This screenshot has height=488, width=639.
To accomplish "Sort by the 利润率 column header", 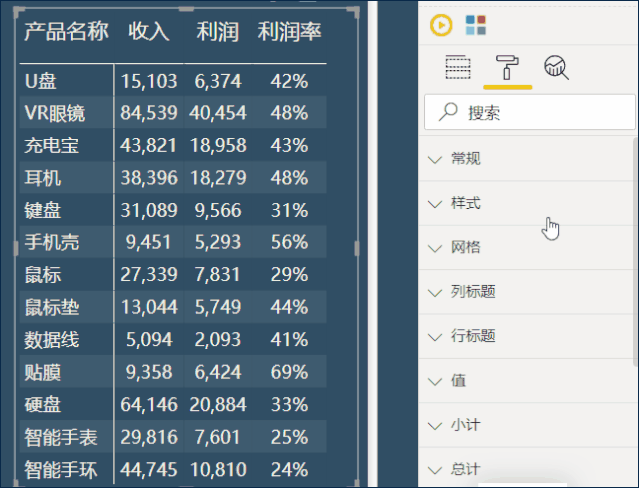I will tap(289, 31).
